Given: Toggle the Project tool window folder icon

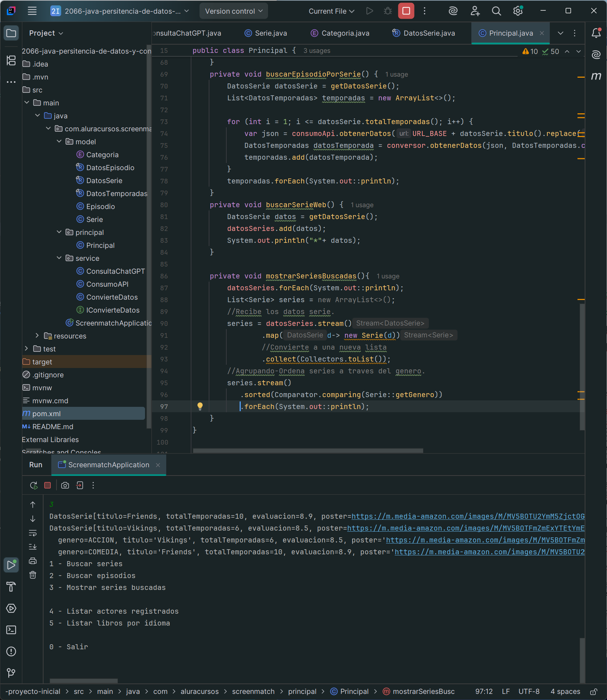Looking at the screenshot, I should pyautogui.click(x=11, y=33).
